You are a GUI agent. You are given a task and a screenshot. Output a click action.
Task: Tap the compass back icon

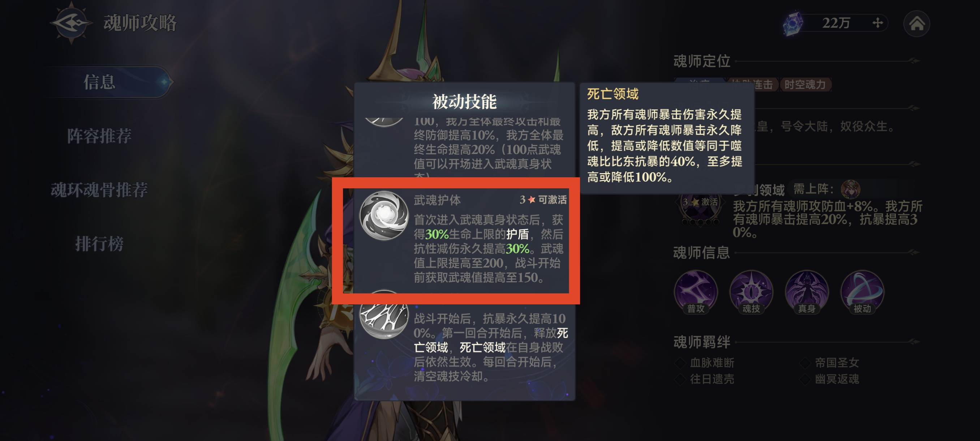(71, 23)
